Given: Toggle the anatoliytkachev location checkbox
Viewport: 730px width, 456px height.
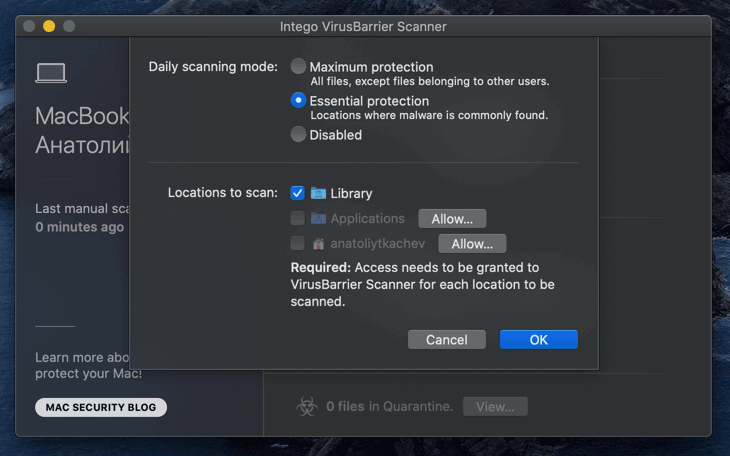Looking at the screenshot, I should 297,243.
